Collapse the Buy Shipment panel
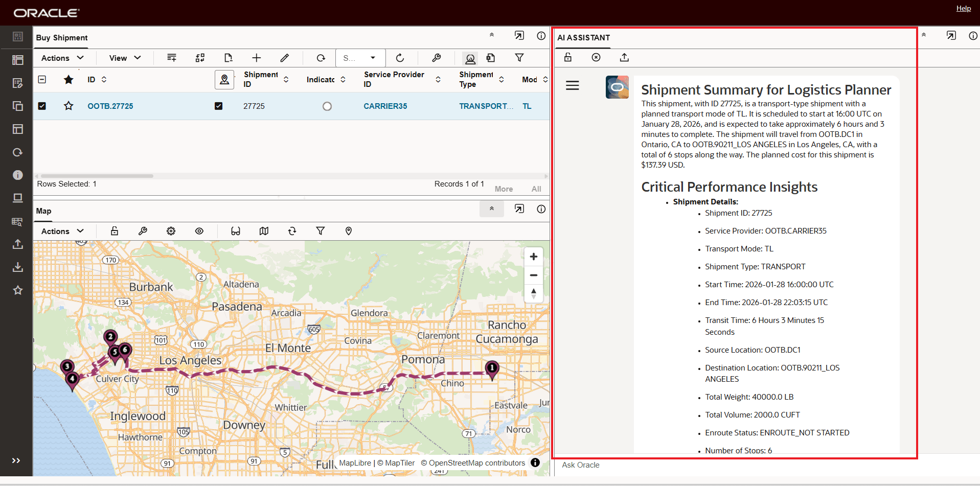Screen dimensions: 980x486 [492, 35]
